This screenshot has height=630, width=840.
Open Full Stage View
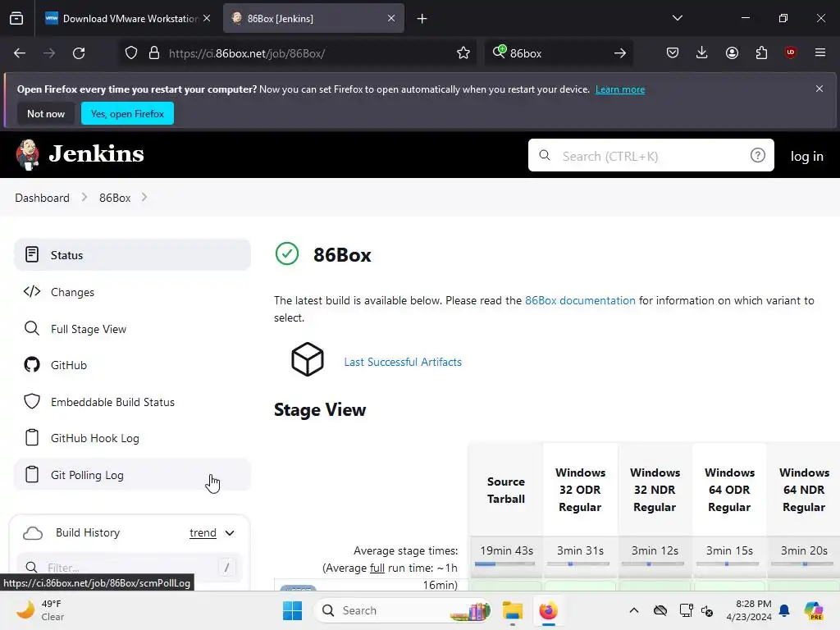coord(132,329)
